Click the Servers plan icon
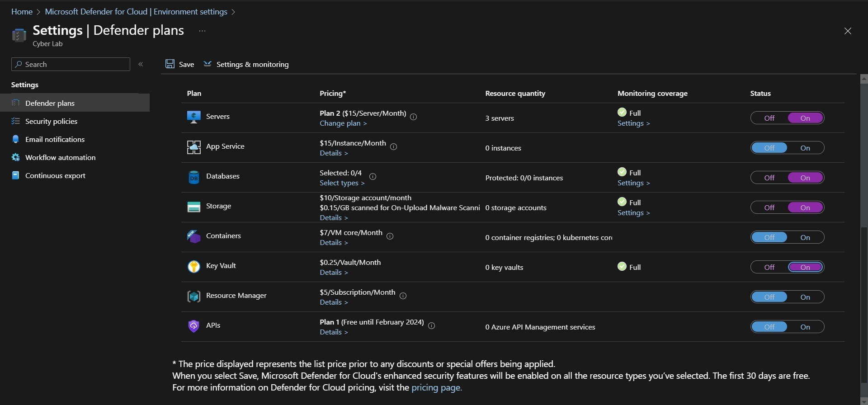Image resolution: width=868 pixels, height=405 pixels. (x=194, y=117)
